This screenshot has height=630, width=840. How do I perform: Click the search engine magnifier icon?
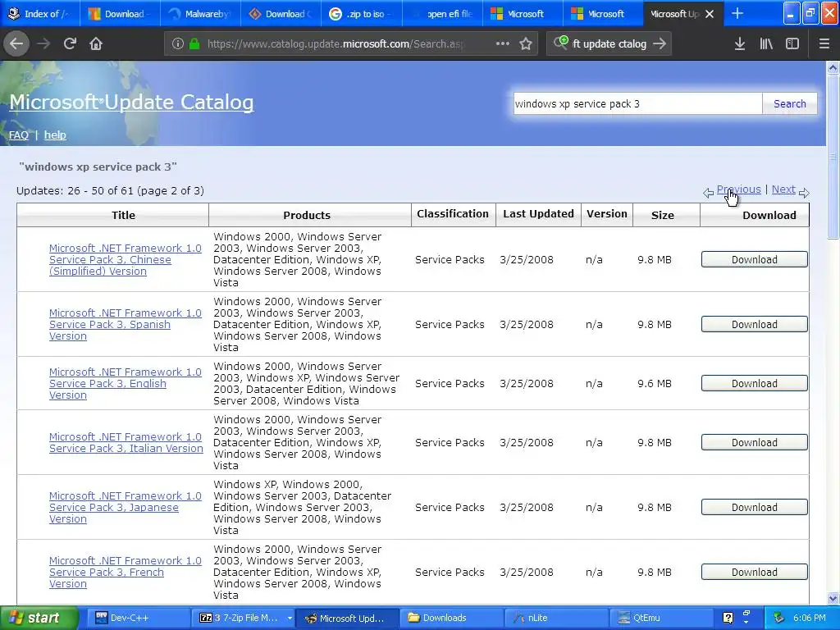pyautogui.click(x=561, y=43)
